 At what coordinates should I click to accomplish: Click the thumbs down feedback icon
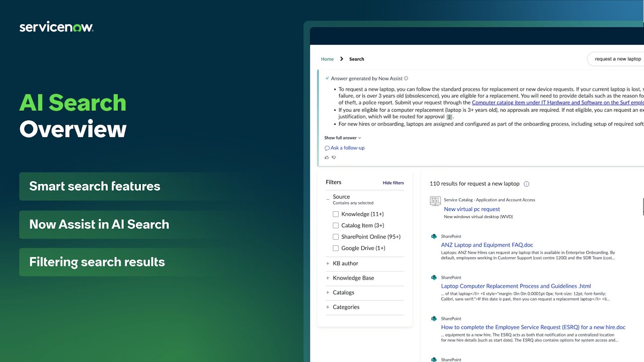point(334,157)
